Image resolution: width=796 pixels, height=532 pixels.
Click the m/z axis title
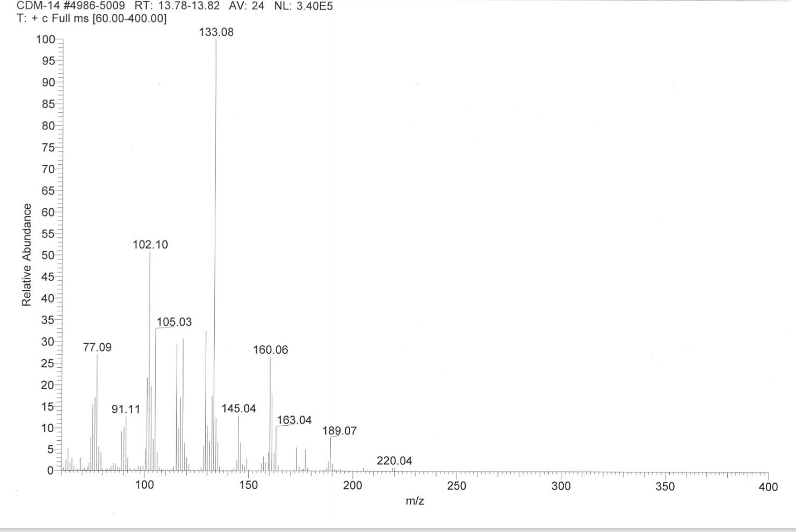415,501
